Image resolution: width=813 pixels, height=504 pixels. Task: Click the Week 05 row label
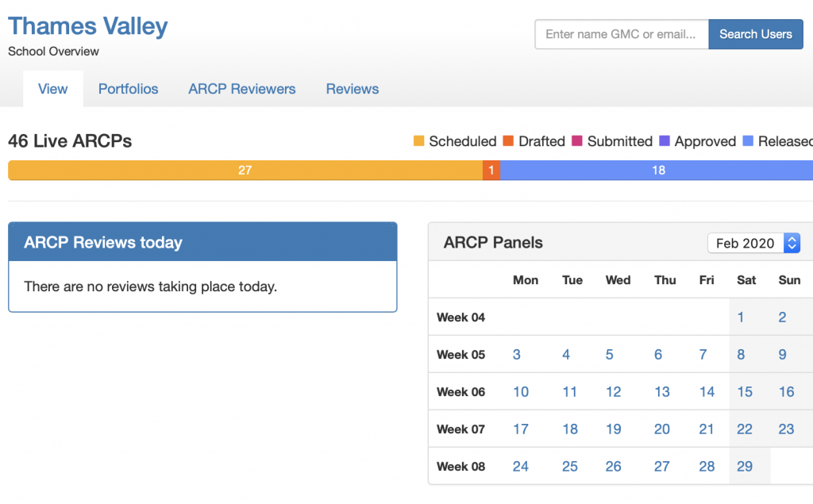pos(461,354)
